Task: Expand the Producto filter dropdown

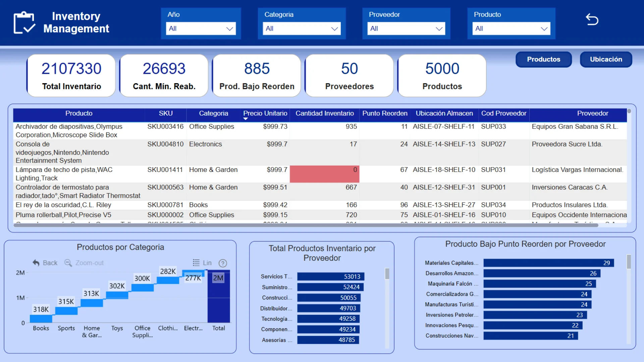Action: point(511,29)
